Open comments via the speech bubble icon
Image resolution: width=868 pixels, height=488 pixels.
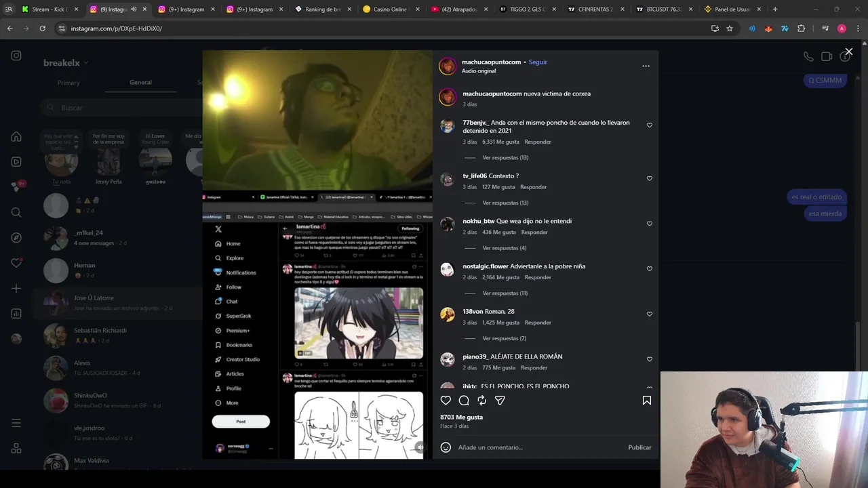[x=464, y=401]
